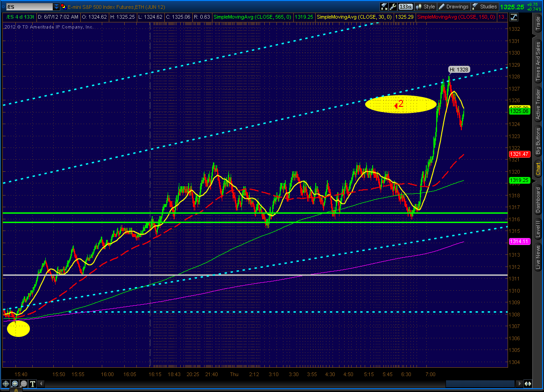Viewport: 544px width, 392px height.
Task: Click E-mini S&P 500 Index Futures title text
Action: 116,7
